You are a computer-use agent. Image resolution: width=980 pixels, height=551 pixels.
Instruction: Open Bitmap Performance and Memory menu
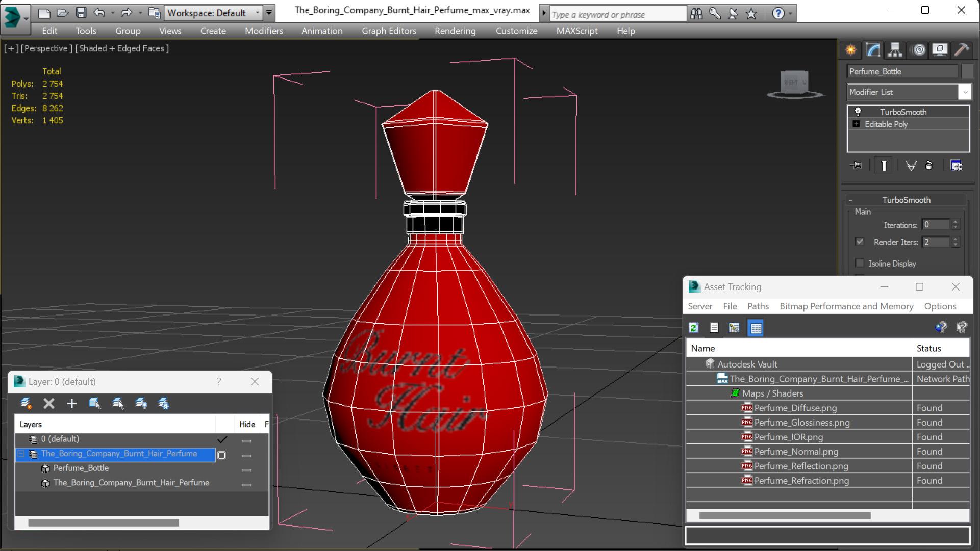tap(846, 306)
